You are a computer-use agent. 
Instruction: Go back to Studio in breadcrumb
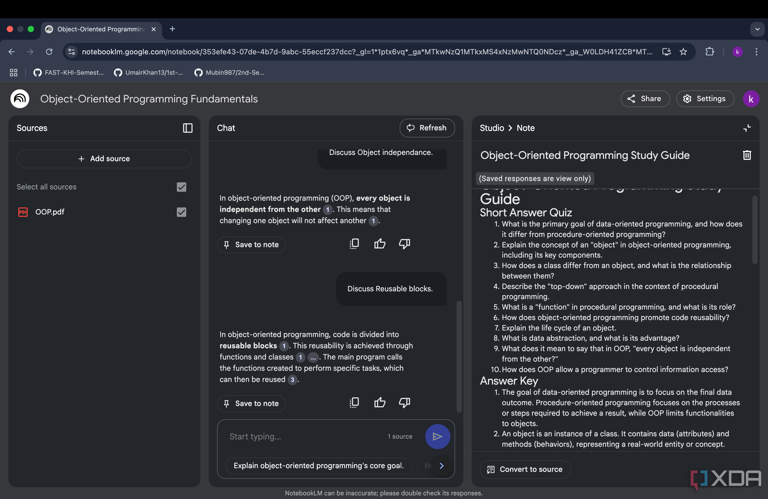pyautogui.click(x=491, y=128)
